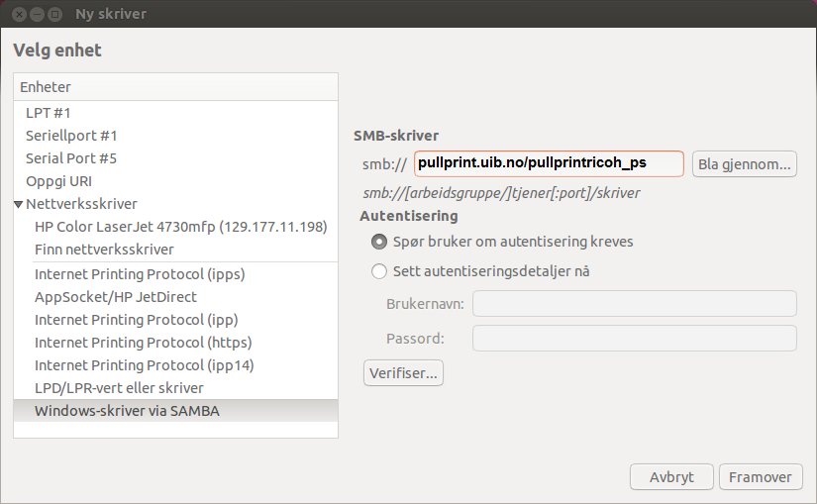Click Framover to proceed
Image resolution: width=817 pixels, height=504 pixels.
(x=760, y=476)
